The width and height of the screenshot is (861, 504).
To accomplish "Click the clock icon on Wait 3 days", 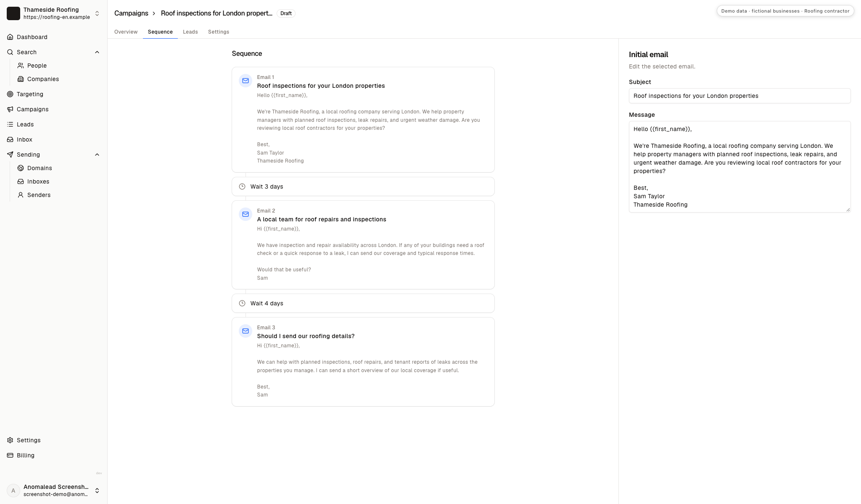I will point(242,186).
